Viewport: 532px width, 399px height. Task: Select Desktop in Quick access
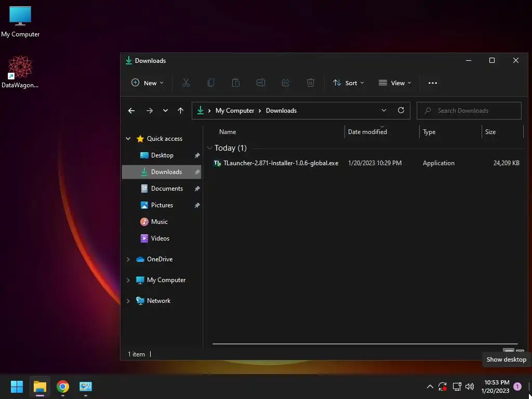click(x=162, y=155)
